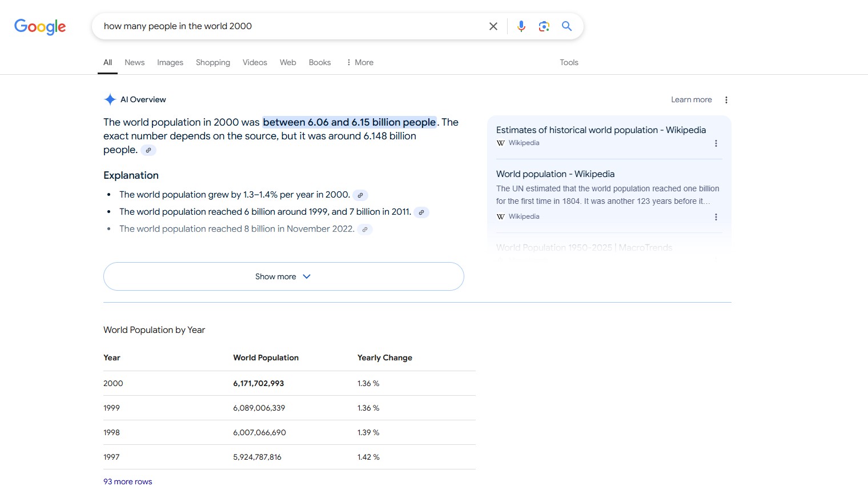The image size is (868, 490).
Task: Click Wikipedia icon under World population card
Action: (x=501, y=217)
